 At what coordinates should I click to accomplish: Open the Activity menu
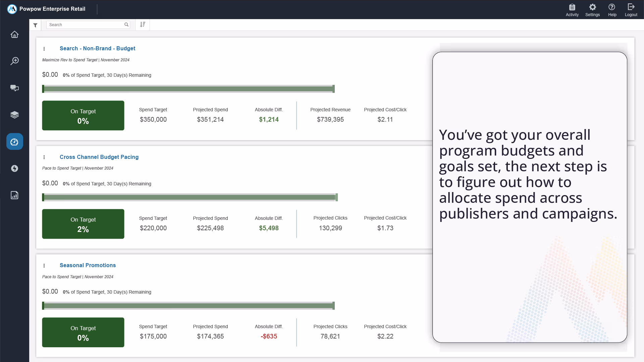pyautogui.click(x=572, y=10)
